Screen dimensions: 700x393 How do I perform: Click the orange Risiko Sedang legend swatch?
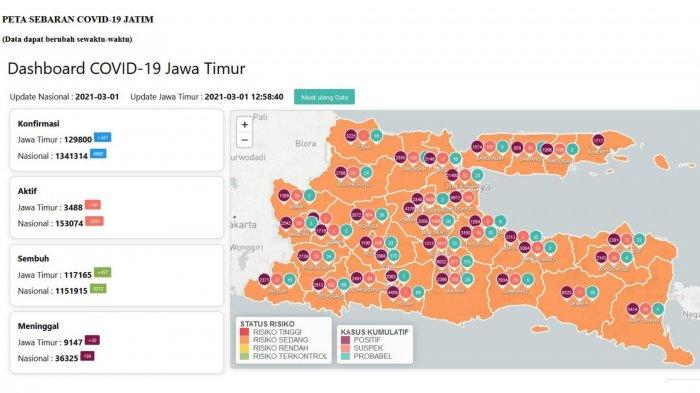[x=244, y=340]
